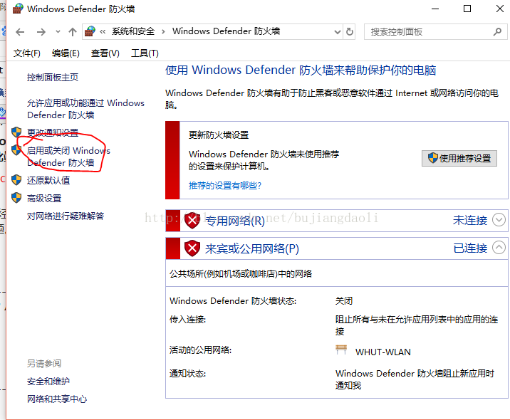Click the 关闭 firewall status value
510x420 pixels.
(x=344, y=301)
